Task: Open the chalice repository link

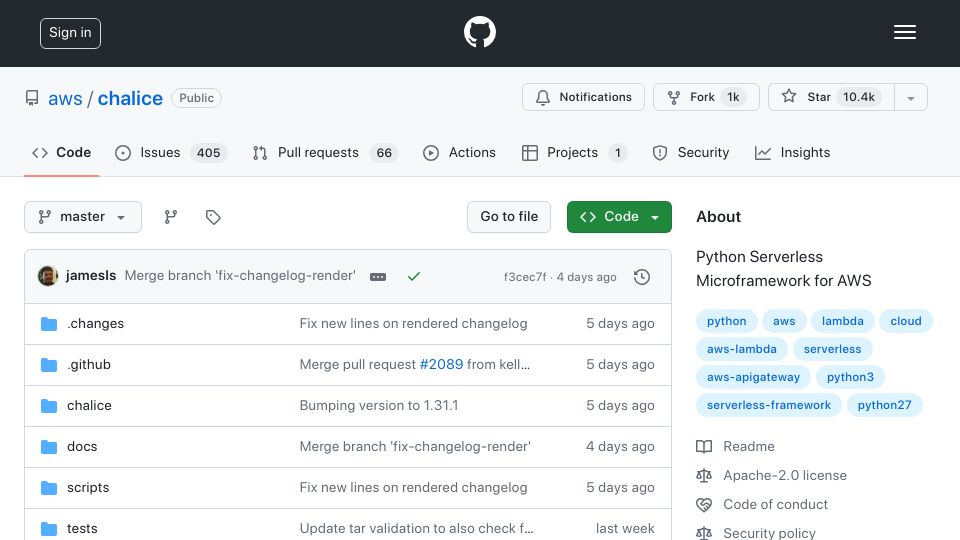Action: pos(130,98)
